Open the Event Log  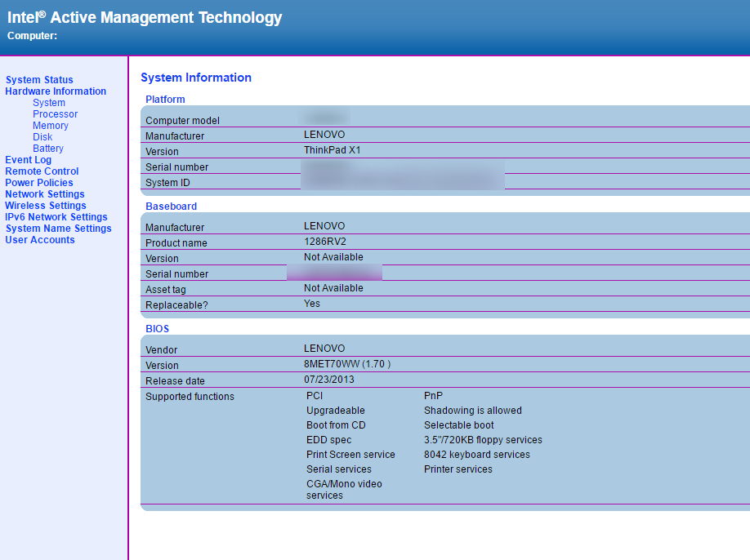click(29, 160)
